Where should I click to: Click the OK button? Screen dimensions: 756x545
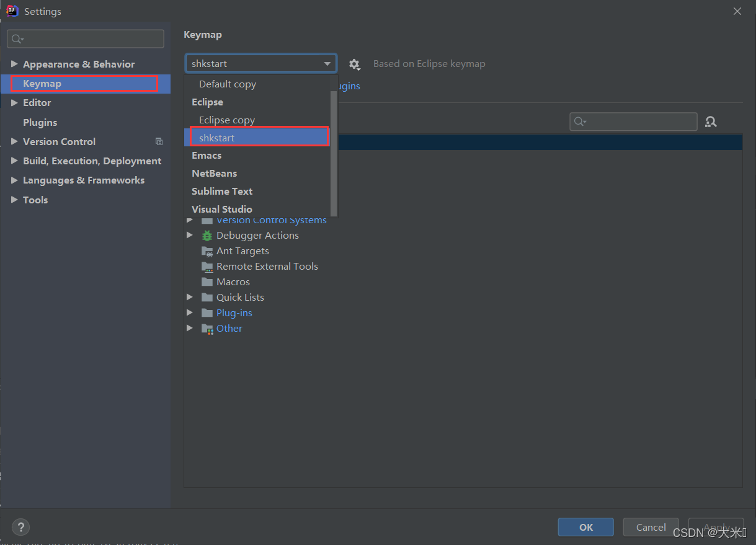[585, 527]
